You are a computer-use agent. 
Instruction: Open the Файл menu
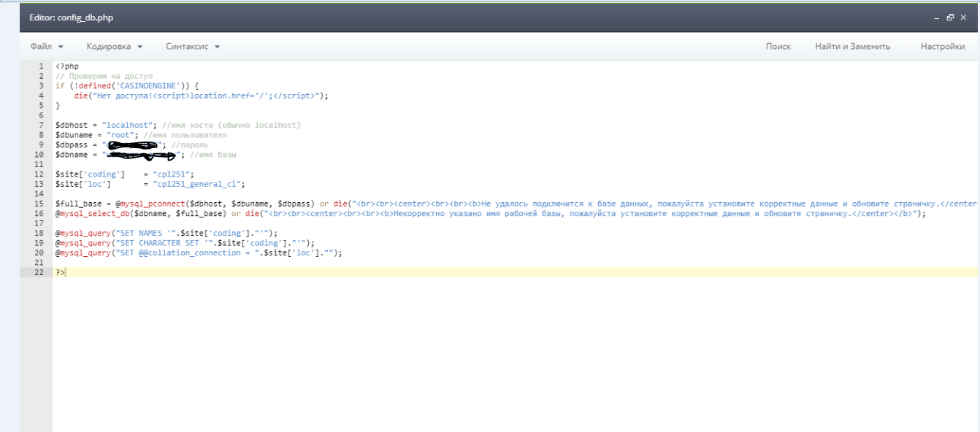[47, 46]
